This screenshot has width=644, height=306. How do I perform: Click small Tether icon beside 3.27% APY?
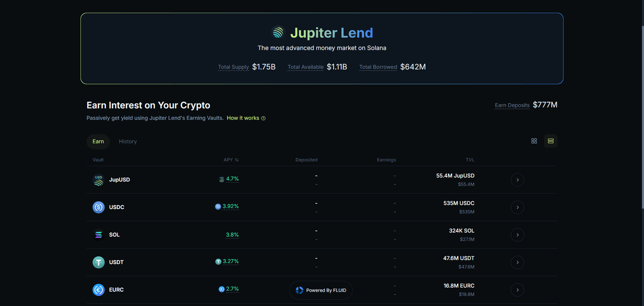(x=218, y=262)
